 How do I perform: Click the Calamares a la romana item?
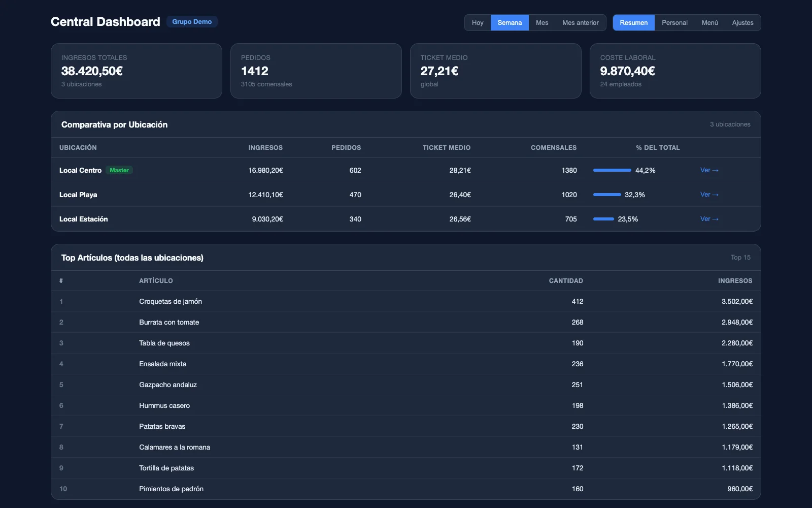[x=175, y=447]
